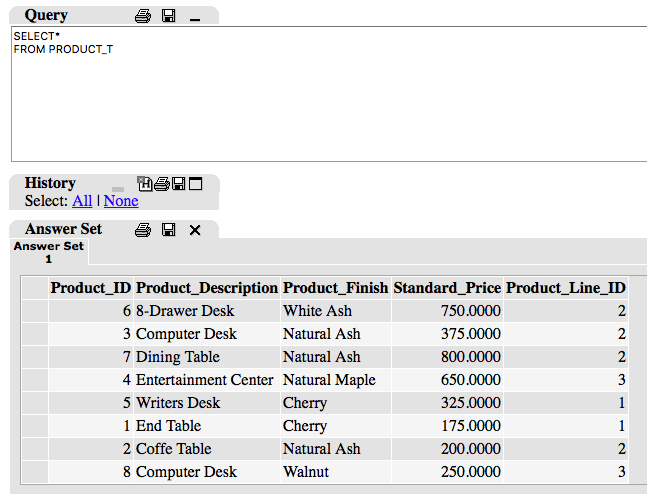Screen dimensions: 647x494
Task: Save the Answer Set with floppy icon
Action: pos(169,229)
